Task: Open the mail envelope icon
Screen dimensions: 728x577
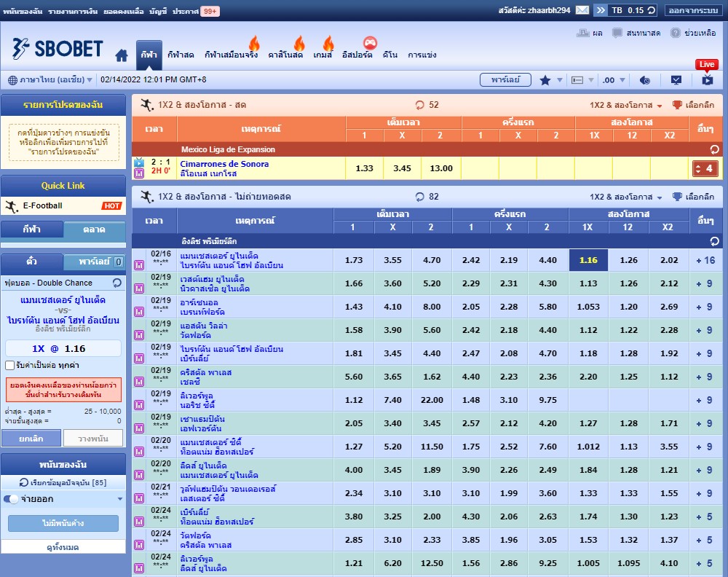Action: coord(582,10)
